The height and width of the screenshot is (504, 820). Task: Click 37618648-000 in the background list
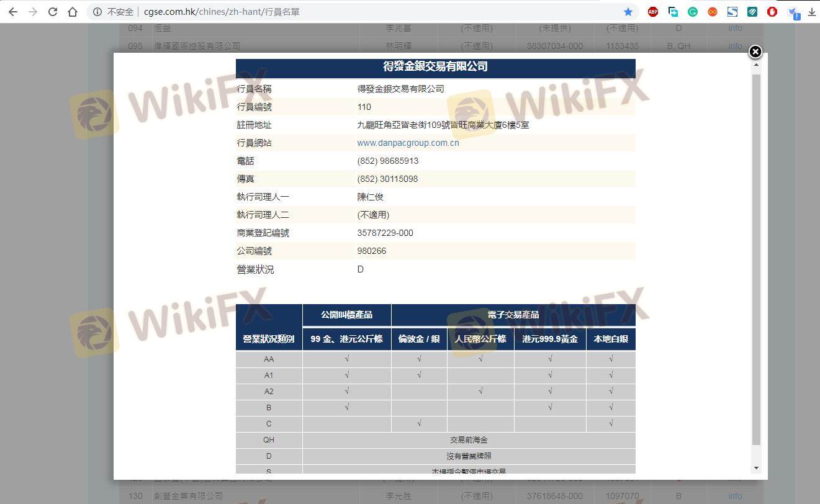tap(554, 496)
